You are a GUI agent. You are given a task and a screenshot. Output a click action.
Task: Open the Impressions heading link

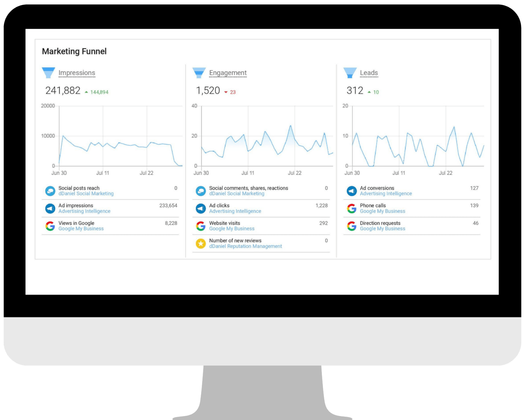(x=77, y=73)
